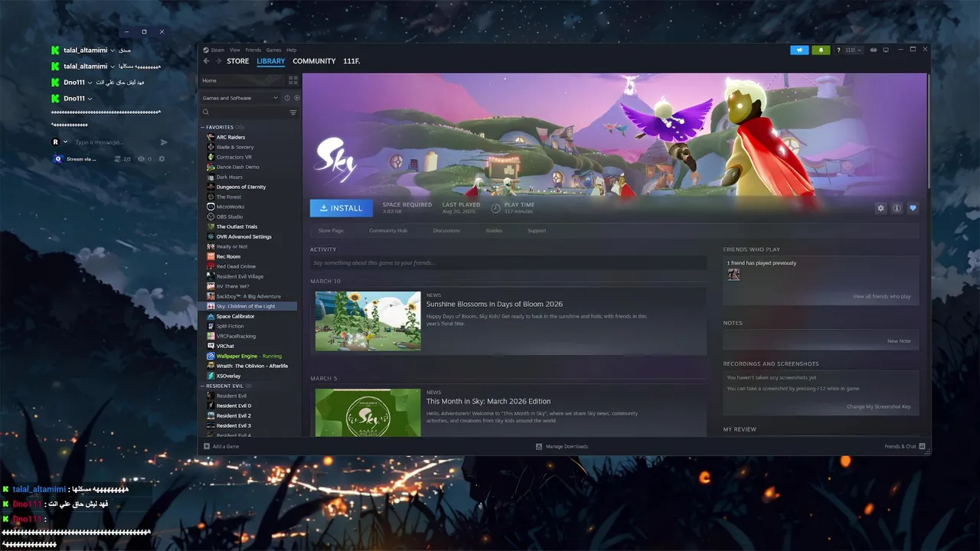980x551 pixels.
Task: Open the Steam menu
Action: click(217, 50)
